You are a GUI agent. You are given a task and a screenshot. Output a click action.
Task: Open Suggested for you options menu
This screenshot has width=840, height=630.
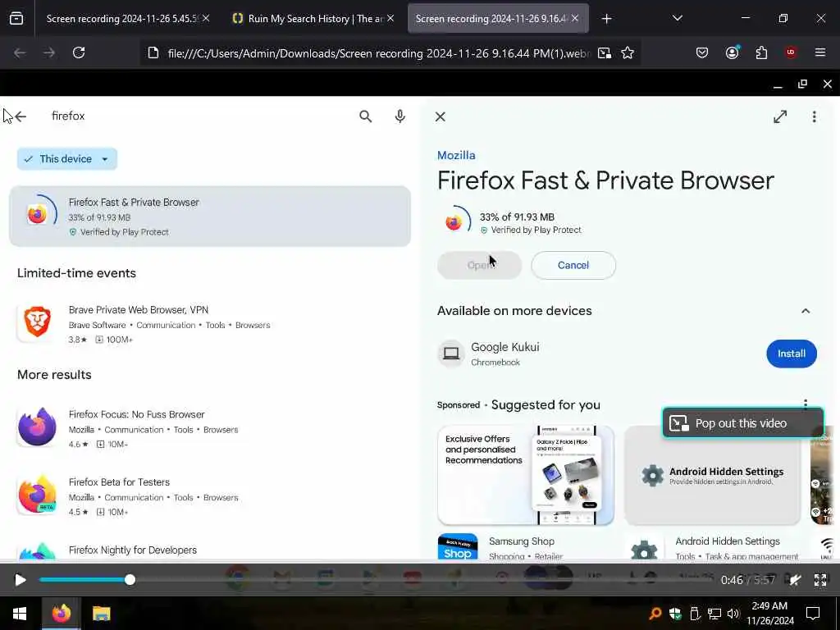pyautogui.click(x=806, y=403)
